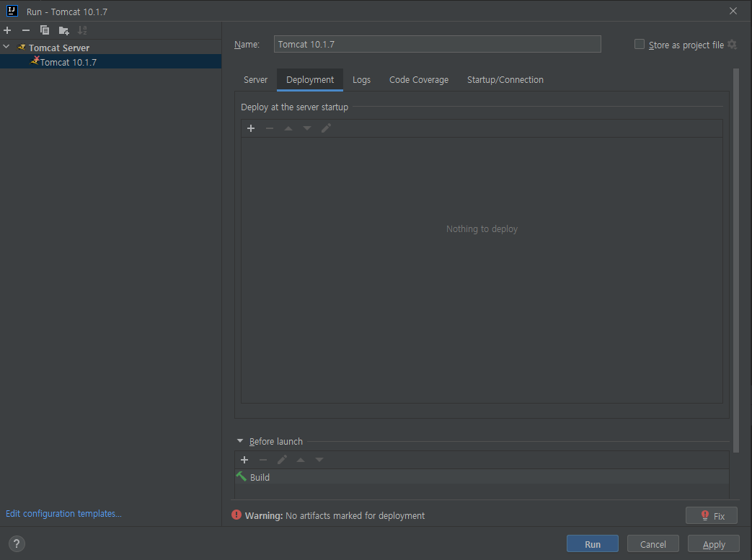Image resolution: width=752 pixels, height=560 pixels.
Task: Edit the selected deployment artifact
Action: tap(326, 128)
